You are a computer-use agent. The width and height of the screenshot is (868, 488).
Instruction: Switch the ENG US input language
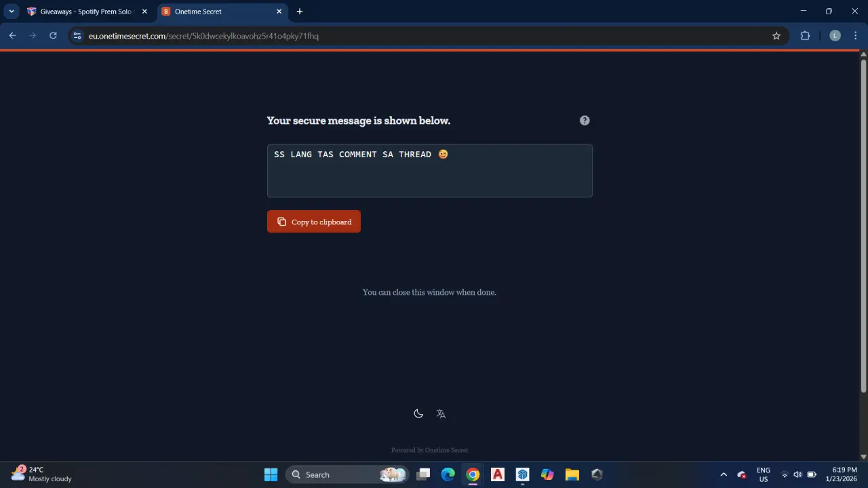coord(764,474)
